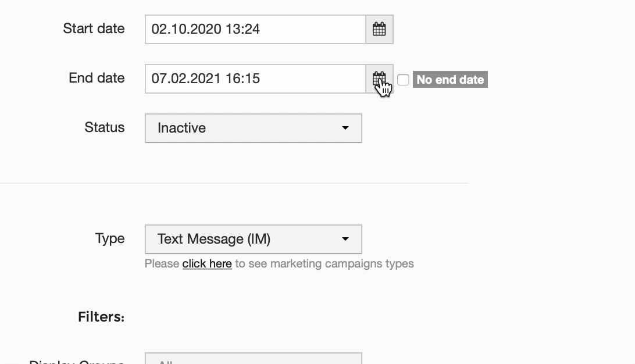This screenshot has width=635, height=364.
Task: Click the Display Groups label
Action: (x=77, y=361)
